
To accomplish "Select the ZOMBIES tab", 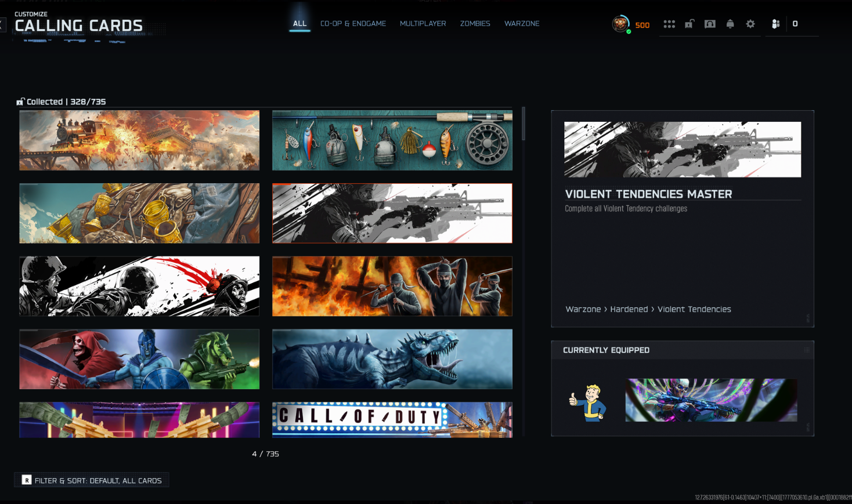I will [x=475, y=24].
